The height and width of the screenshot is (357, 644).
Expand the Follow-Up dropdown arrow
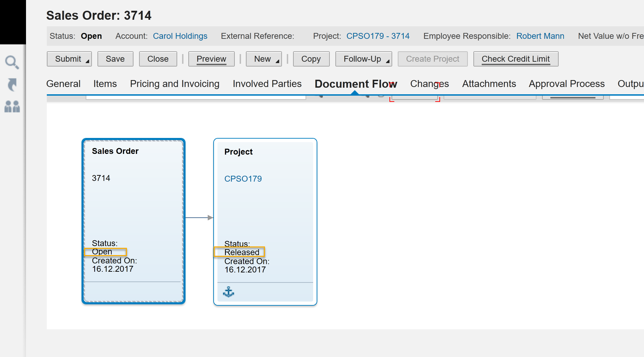(388, 61)
